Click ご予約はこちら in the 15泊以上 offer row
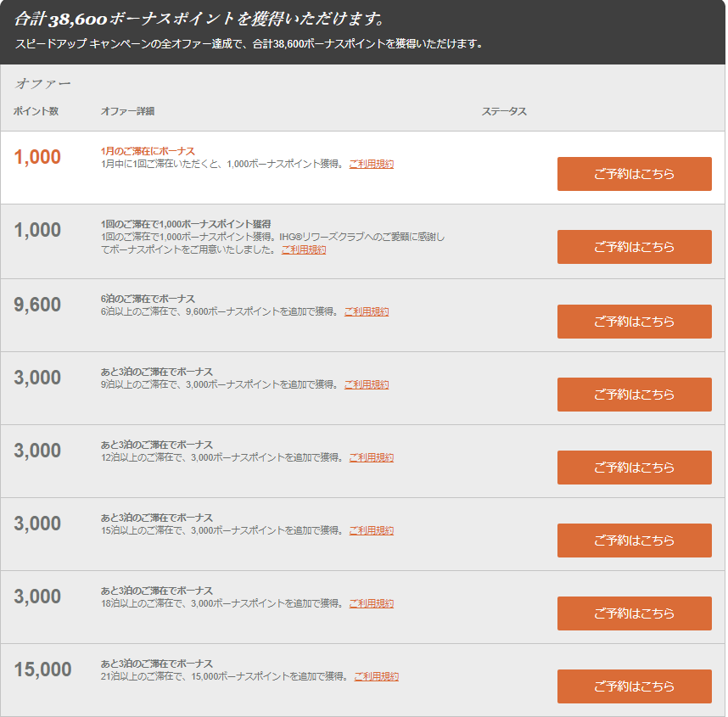This screenshot has width=728, height=717. pos(634,540)
